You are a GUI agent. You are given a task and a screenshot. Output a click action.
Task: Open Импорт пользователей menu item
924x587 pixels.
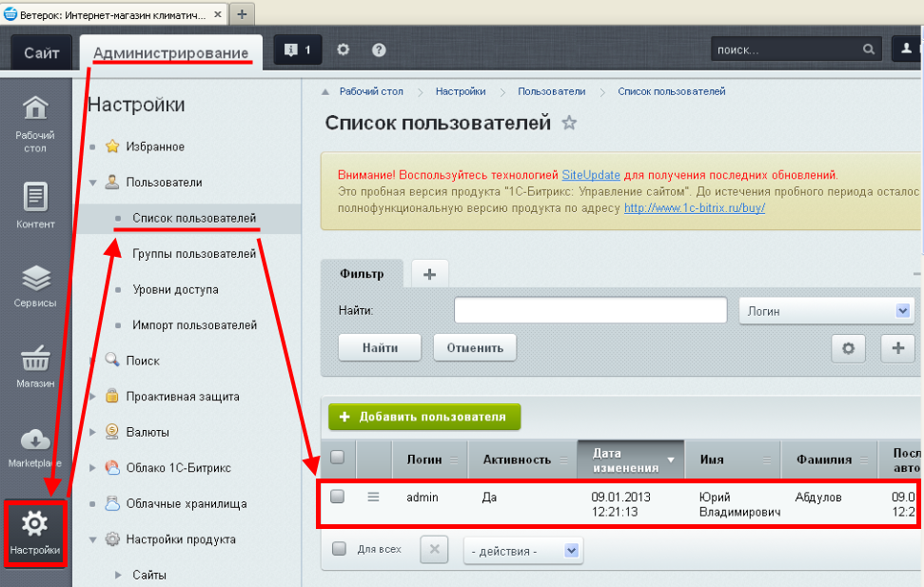[194, 325]
